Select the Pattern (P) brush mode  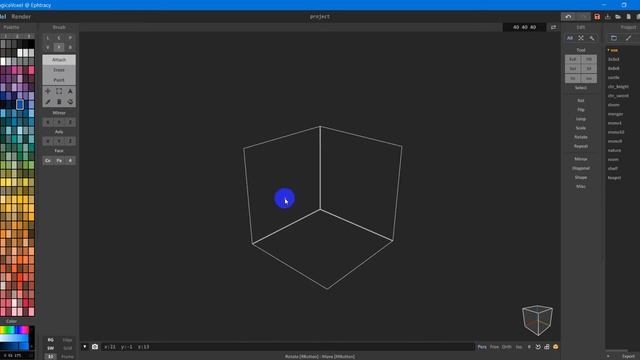(70, 38)
